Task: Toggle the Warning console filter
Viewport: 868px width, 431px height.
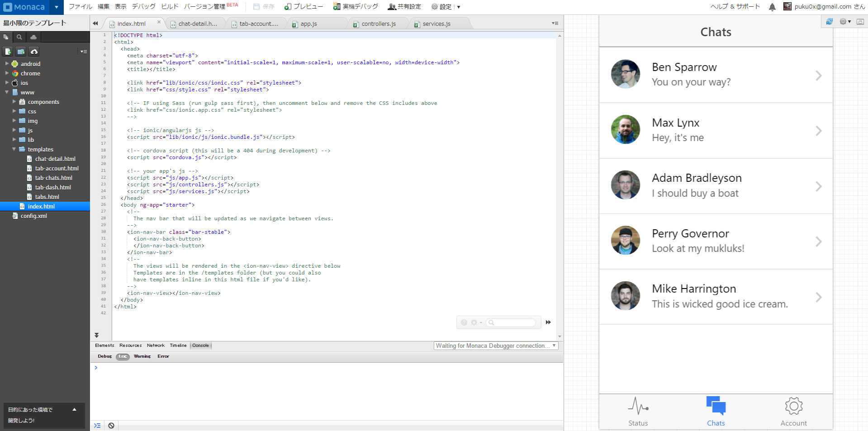Action: (x=142, y=356)
